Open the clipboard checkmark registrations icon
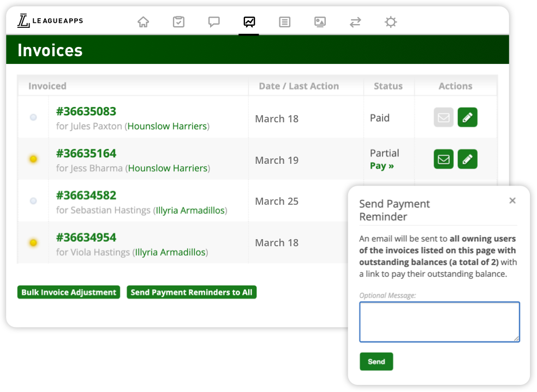This screenshot has width=537, height=392. pyautogui.click(x=178, y=22)
